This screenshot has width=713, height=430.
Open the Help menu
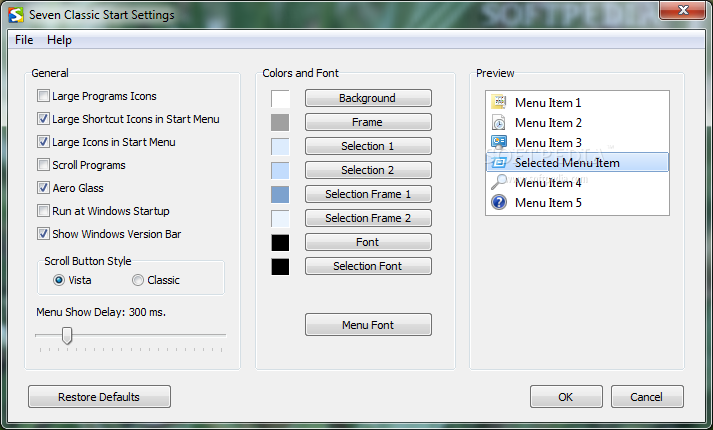pos(59,40)
